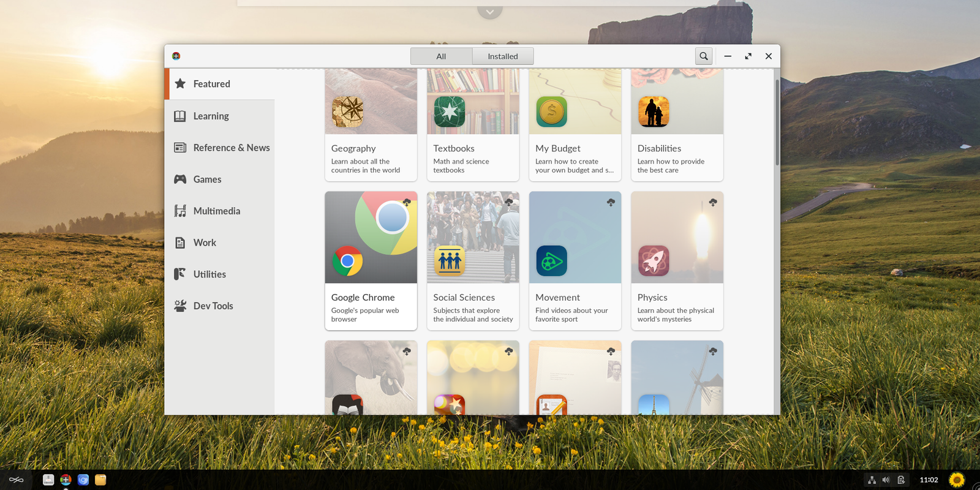Image resolution: width=980 pixels, height=490 pixels.
Task: Open the Google Chrome logo icon
Action: tap(347, 261)
